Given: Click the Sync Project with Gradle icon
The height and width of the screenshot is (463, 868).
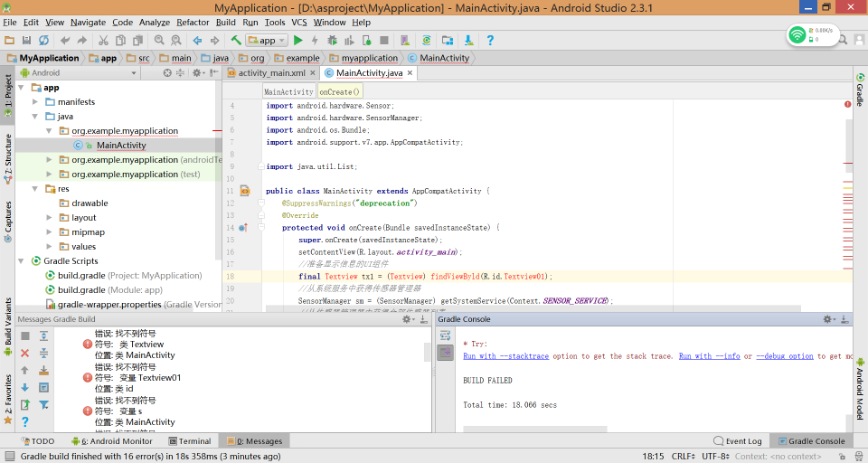Looking at the screenshot, I should click(428, 41).
